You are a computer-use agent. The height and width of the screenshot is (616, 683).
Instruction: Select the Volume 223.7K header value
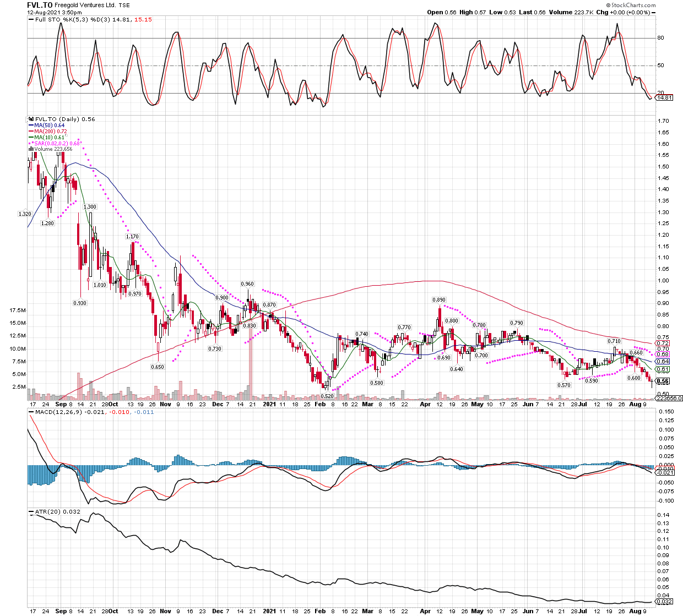(x=571, y=12)
